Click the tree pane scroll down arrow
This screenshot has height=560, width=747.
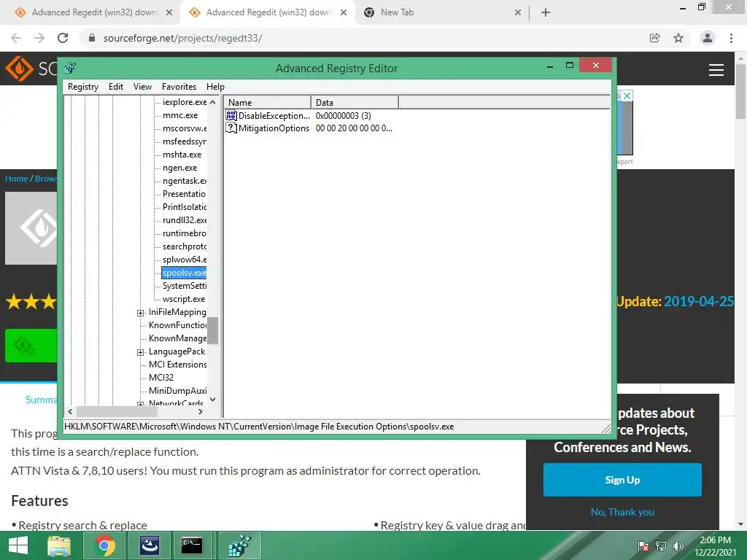coord(212,400)
